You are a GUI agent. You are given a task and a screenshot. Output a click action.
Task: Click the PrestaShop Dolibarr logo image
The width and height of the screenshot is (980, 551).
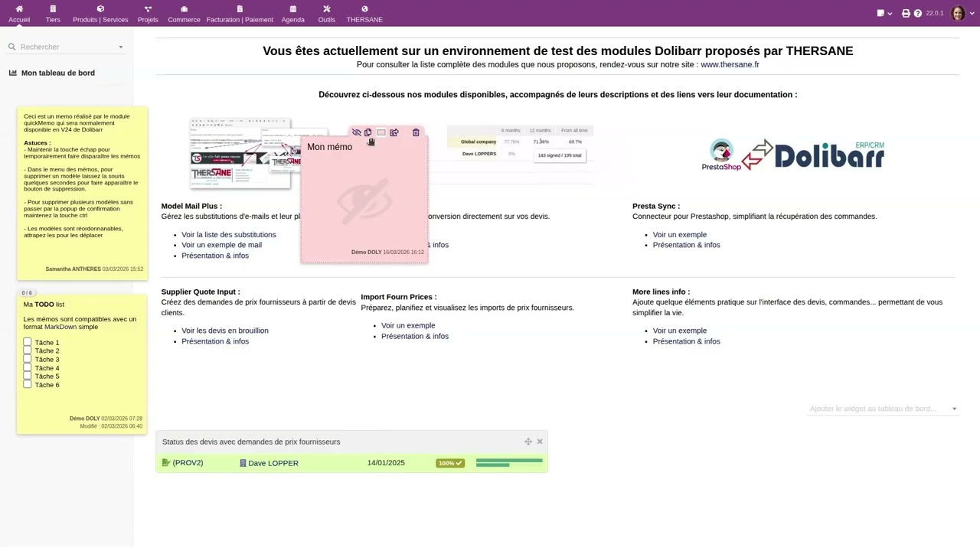pos(793,155)
